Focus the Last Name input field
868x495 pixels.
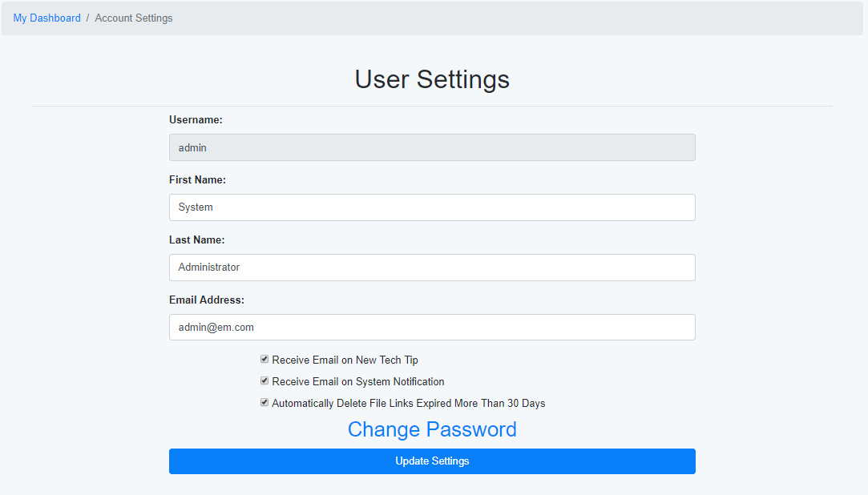(432, 268)
